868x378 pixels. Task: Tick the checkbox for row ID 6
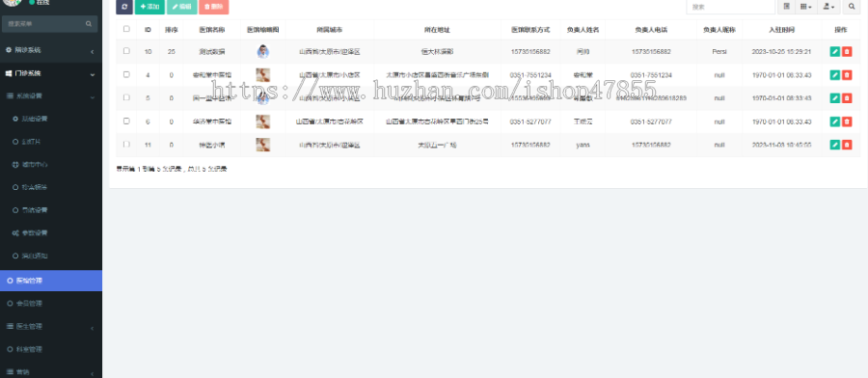(126, 121)
